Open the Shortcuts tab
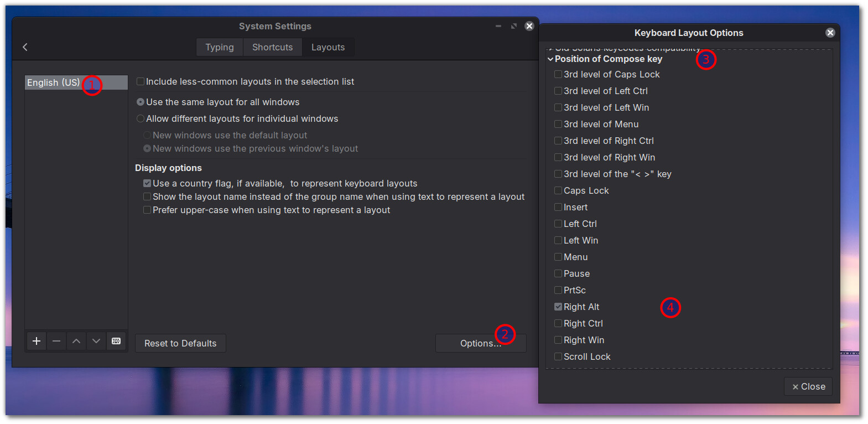The image size is (868, 424). [x=272, y=47]
